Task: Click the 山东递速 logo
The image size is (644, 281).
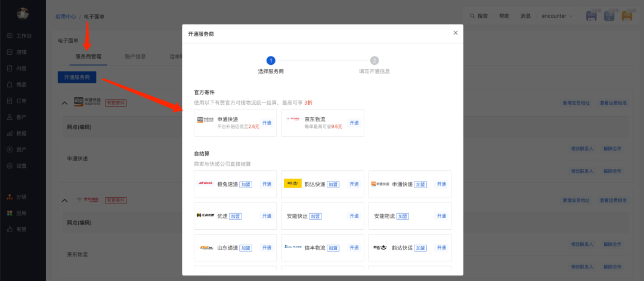Action: 205,248
